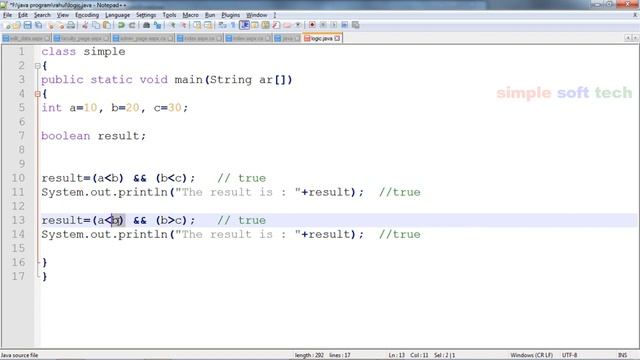Open the Tools menu
Screen dimensions: 640x360
pyautogui.click(x=169, y=15)
